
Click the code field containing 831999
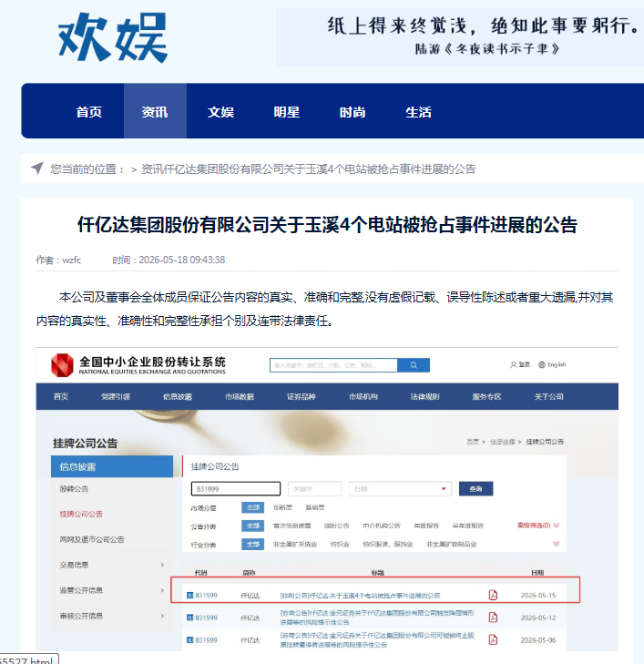[x=236, y=489]
